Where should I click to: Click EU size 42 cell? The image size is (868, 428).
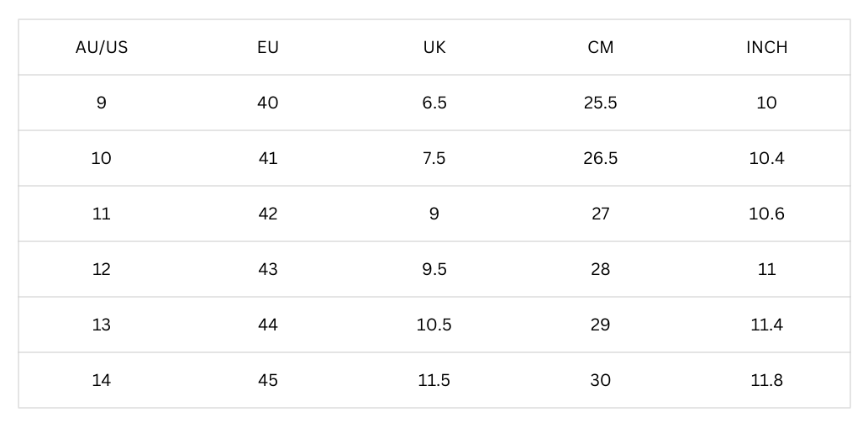coord(268,214)
